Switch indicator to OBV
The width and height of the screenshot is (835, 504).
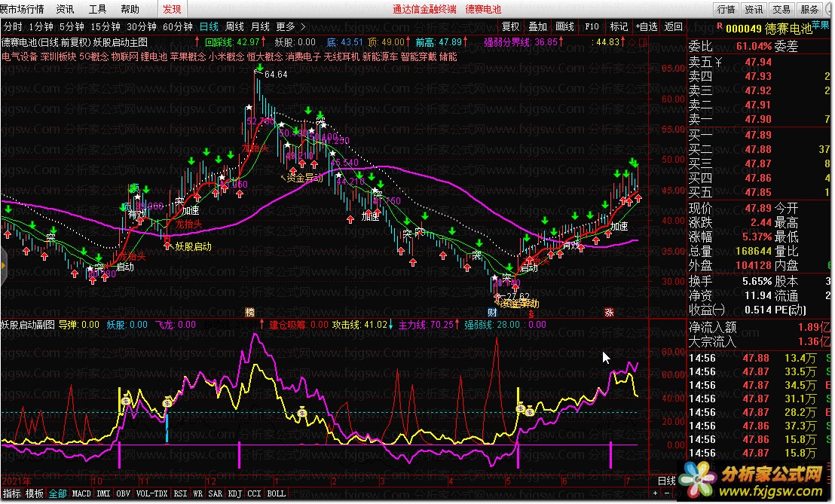(x=123, y=494)
